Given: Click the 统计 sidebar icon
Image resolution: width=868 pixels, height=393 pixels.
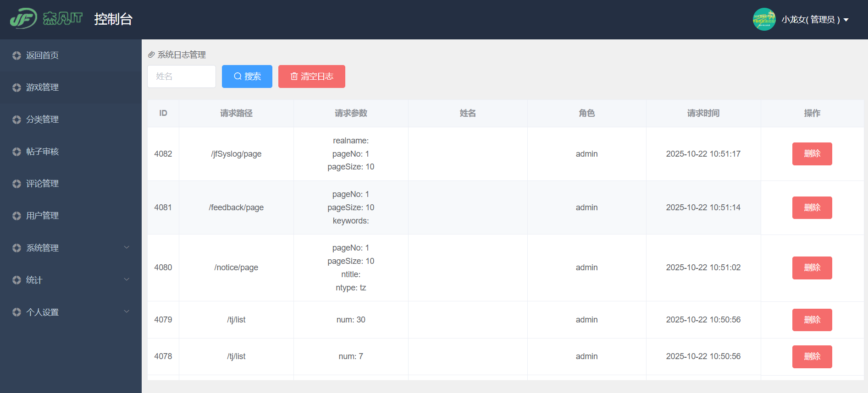Looking at the screenshot, I should tap(17, 280).
